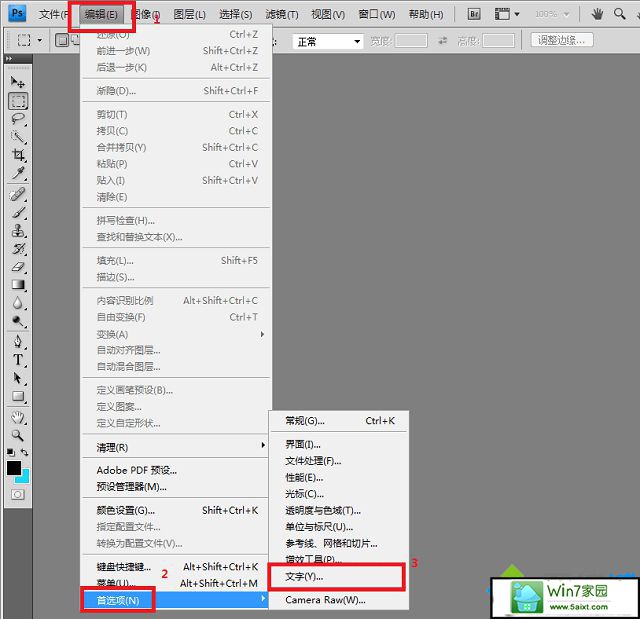The image size is (640, 619).
Task: Select the Rectangle shape tool
Action: click(18, 396)
